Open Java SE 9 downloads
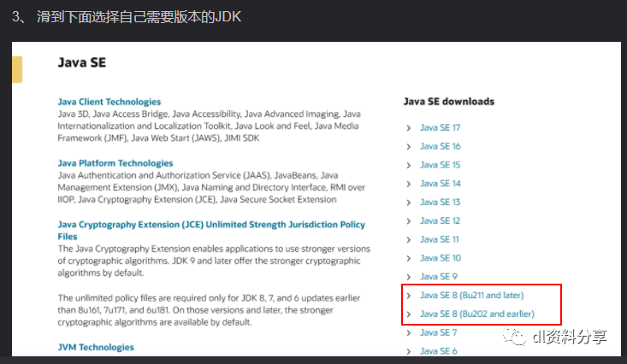627x364 pixels. click(438, 277)
